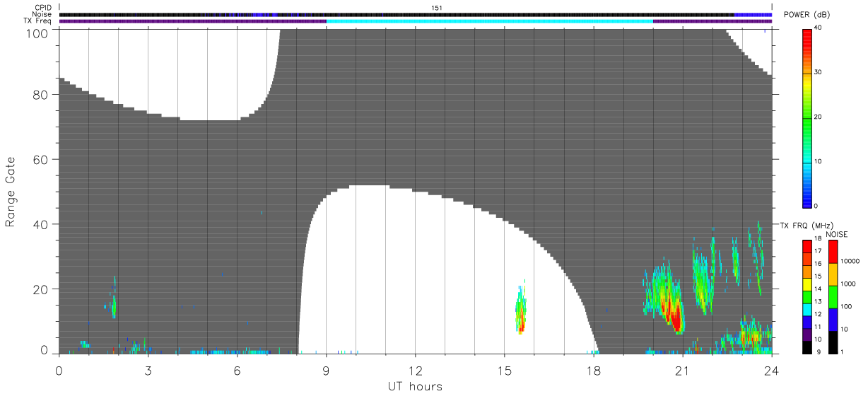868x401 pixels.
Task: Click the 40 label on power colorbar
Action: [x=818, y=28]
